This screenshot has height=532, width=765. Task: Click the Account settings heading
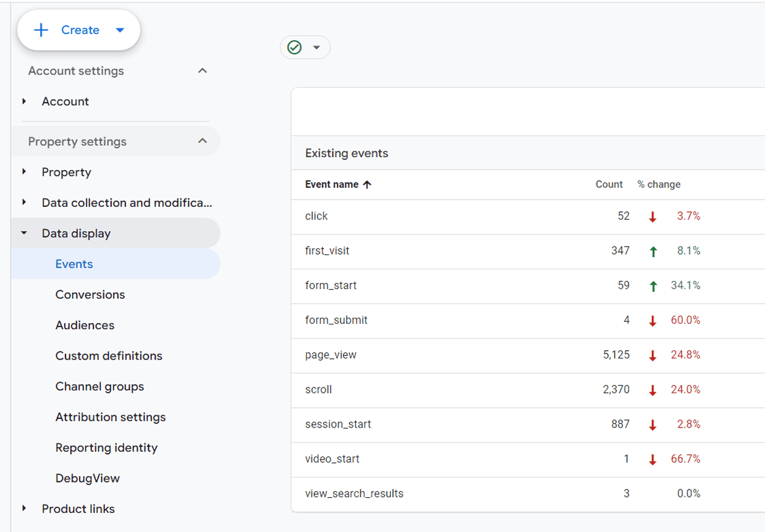(x=76, y=71)
